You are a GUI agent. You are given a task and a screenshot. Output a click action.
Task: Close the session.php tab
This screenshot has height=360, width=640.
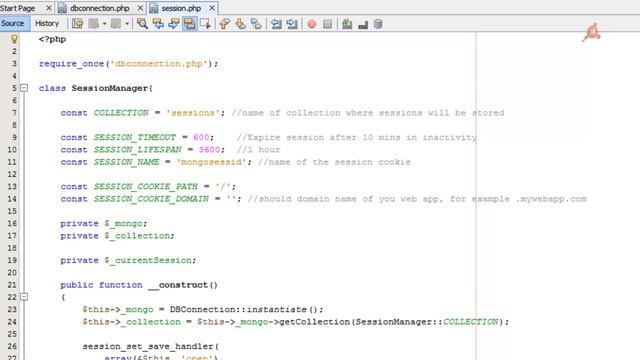[x=212, y=8]
